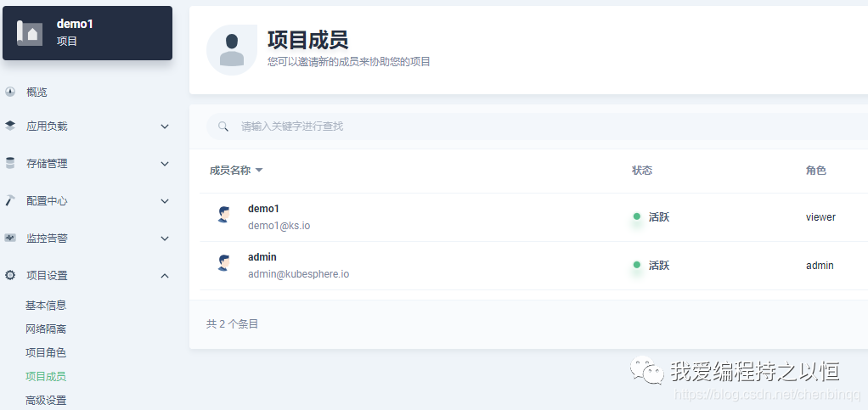Screen dimensions: 868x410
Task: Go to 基本信息 submenu
Action: pyautogui.click(x=46, y=305)
